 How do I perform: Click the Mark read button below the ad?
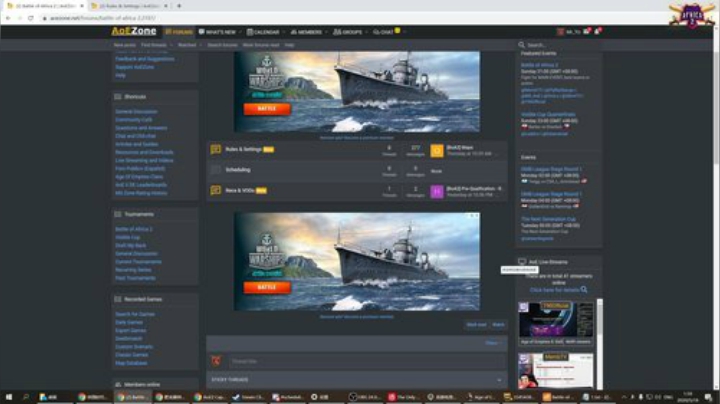click(476, 325)
